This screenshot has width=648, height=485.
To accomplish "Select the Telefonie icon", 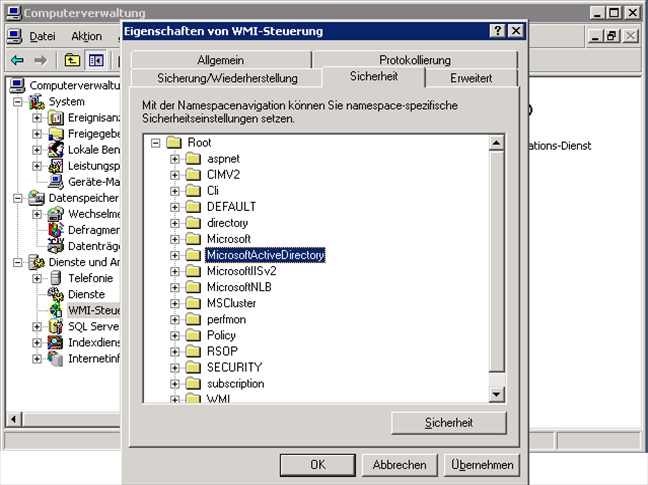I will tap(56, 278).
